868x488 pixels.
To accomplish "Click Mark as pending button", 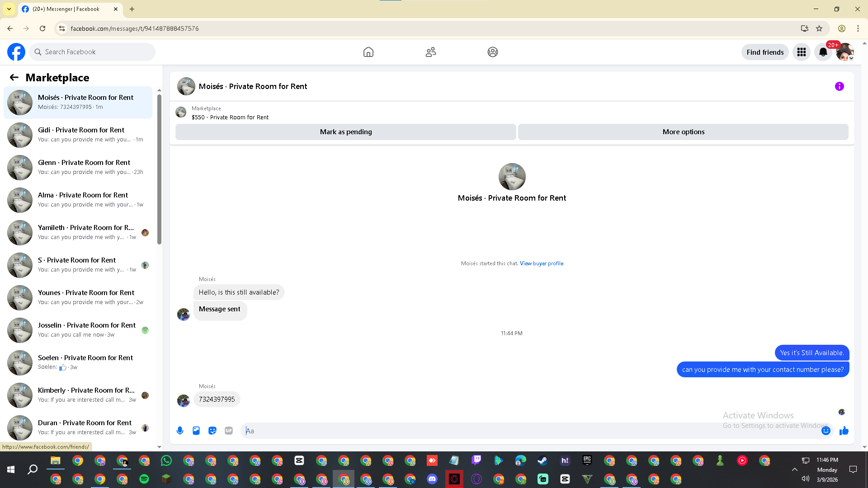I will click(345, 132).
